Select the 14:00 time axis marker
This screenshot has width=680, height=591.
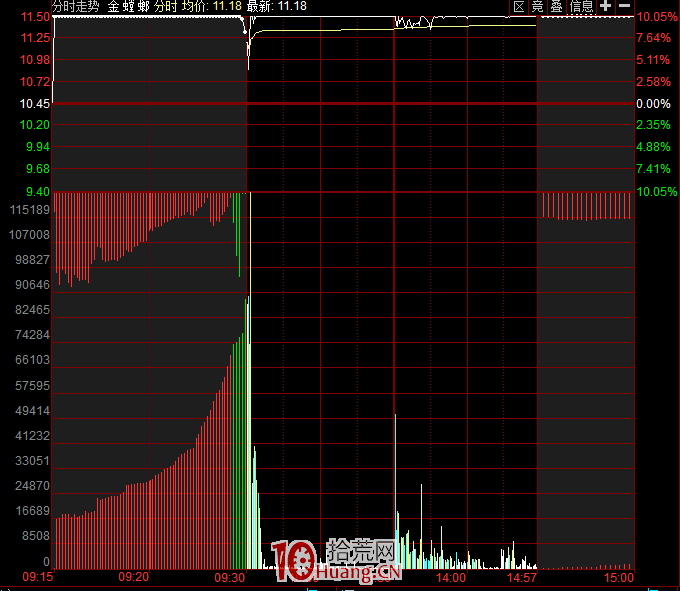click(450, 578)
